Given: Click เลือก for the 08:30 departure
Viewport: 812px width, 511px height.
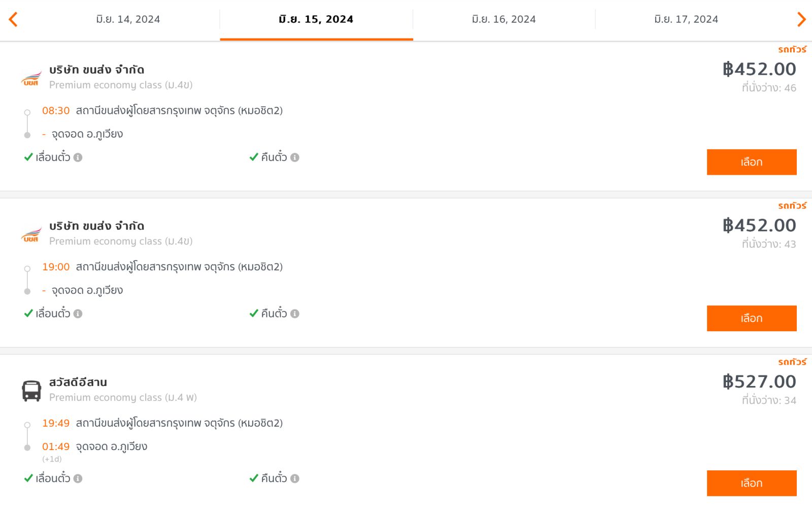Looking at the screenshot, I should (752, 162).
